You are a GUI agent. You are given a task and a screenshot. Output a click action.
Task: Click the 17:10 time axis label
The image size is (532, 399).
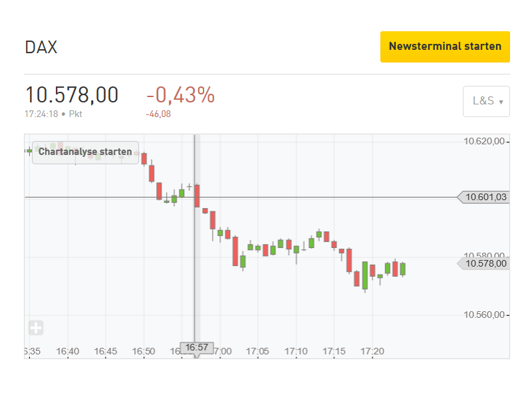296,351
